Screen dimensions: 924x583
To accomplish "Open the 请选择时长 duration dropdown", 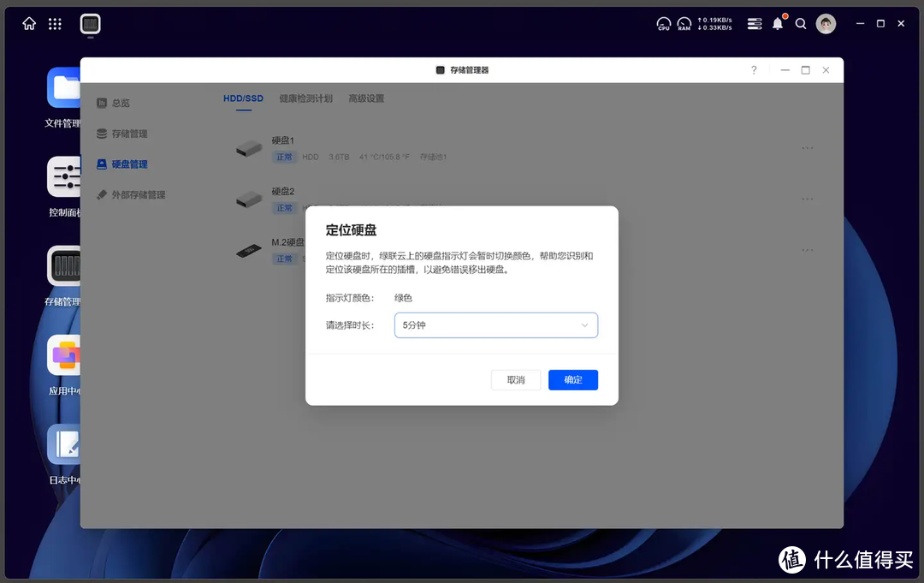I will tap(496, 325).
